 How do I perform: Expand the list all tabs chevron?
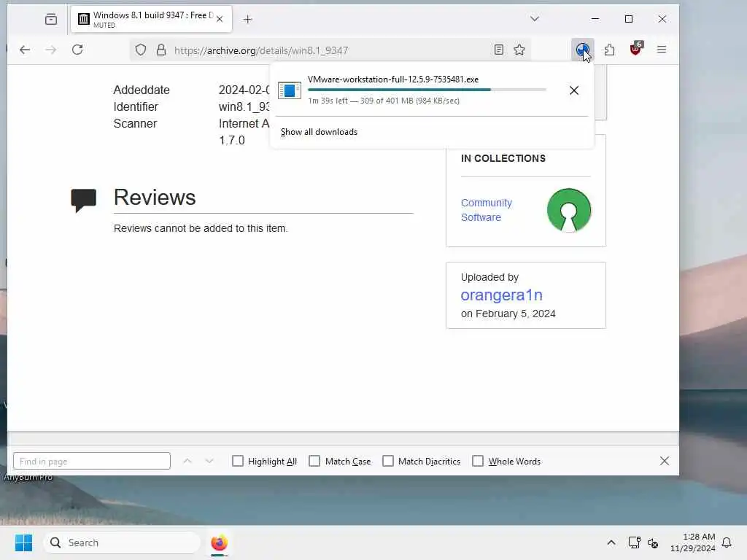click(x=535, y=18)
